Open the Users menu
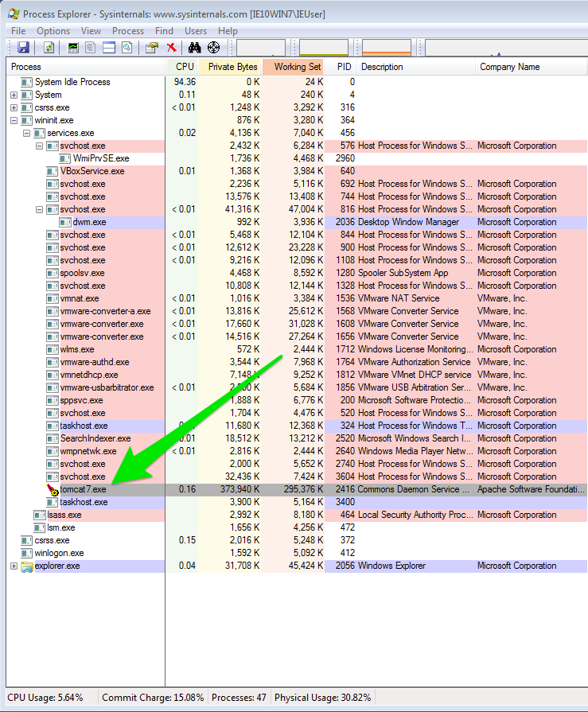 196,31
